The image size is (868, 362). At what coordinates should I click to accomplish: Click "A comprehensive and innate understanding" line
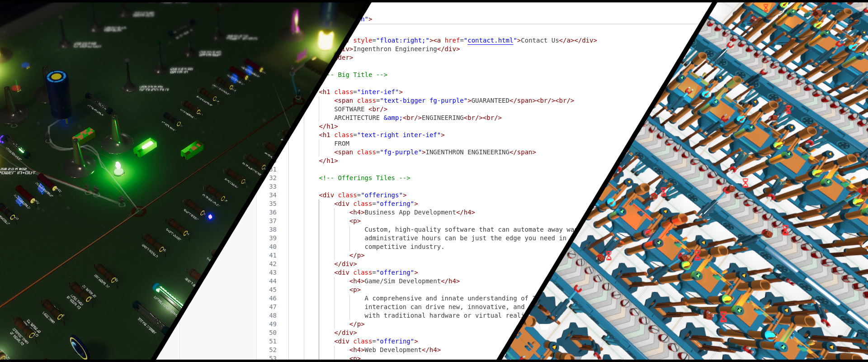pyautogui.click(x=450, y=298)
